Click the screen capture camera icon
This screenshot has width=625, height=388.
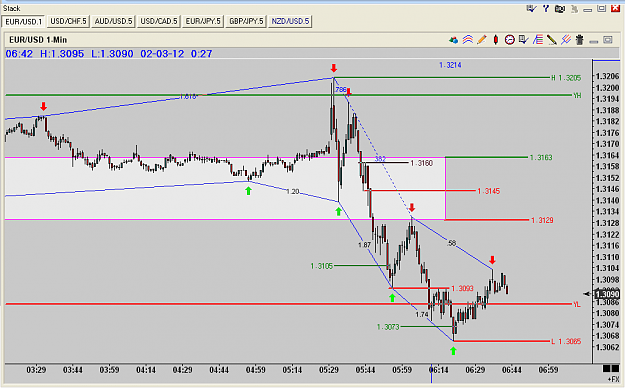[x=560, y=9]
